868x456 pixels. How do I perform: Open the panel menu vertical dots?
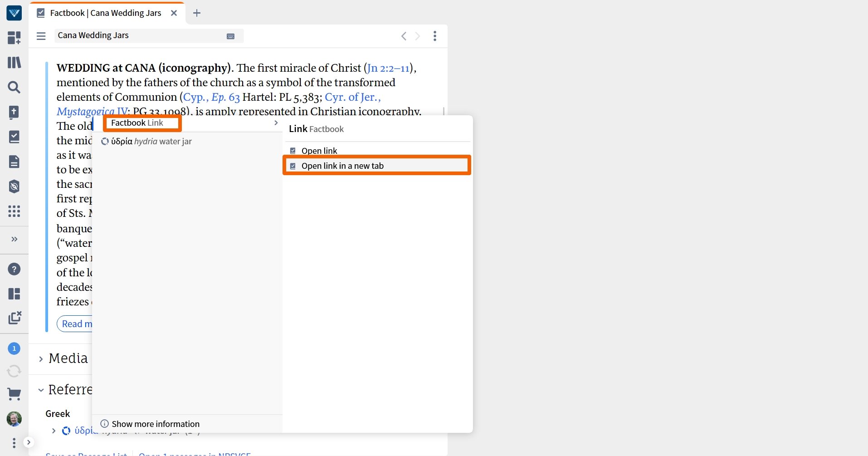point(434,36)
